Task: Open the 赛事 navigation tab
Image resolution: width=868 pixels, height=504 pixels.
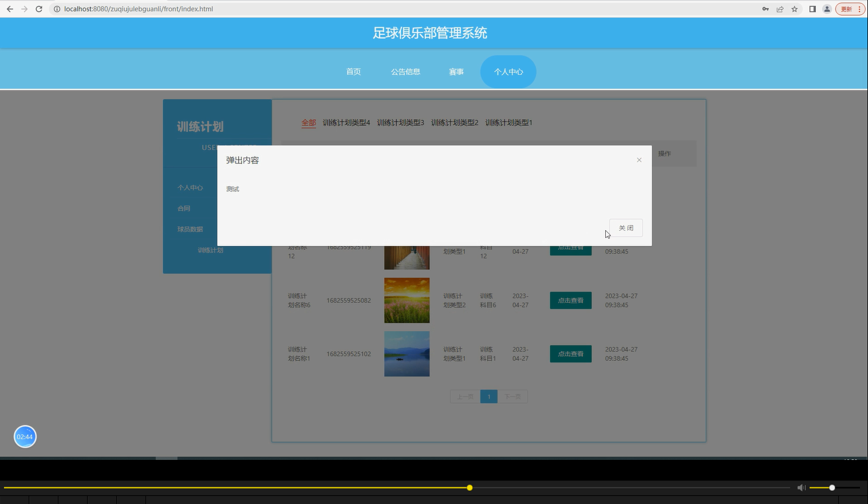Action: click(x=456, y=71)
